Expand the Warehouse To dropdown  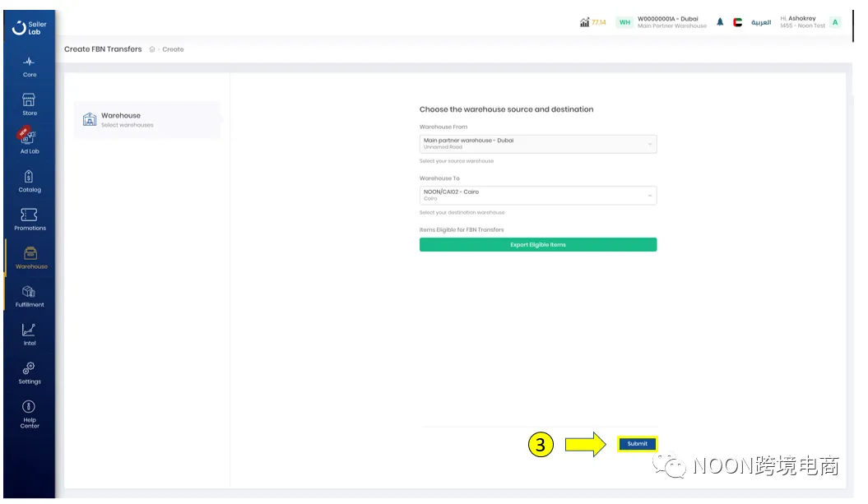pos(538,195)
